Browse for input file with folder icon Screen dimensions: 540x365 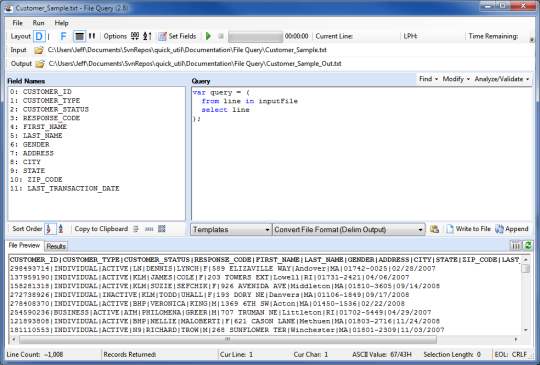[39, 50]
